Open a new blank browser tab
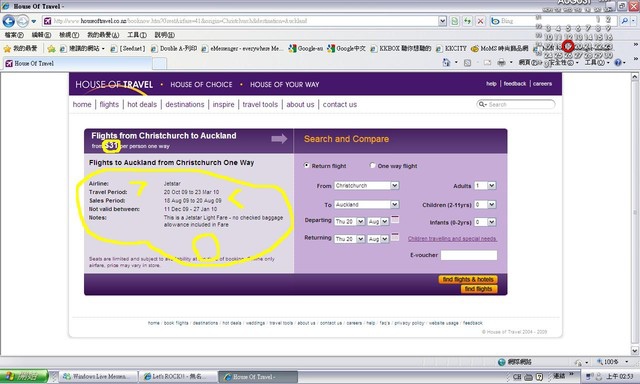Screen dimensions: 640x384 (x=160, y=63)
